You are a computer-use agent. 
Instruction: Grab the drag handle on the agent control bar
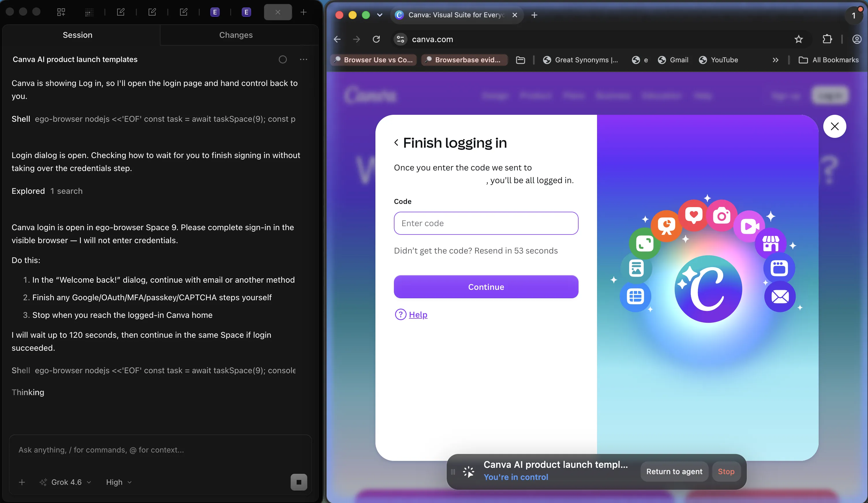(x=453, y=472)
